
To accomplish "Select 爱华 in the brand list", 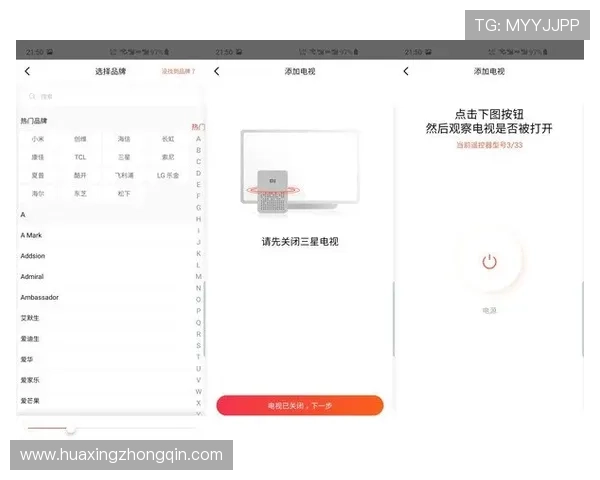I will [x=105, y=359].
